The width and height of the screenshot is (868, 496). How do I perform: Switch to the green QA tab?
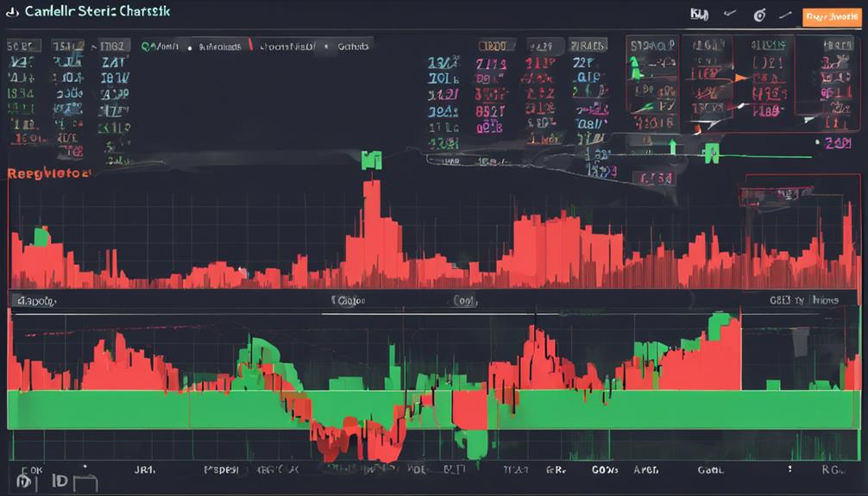tap(160, 47)
